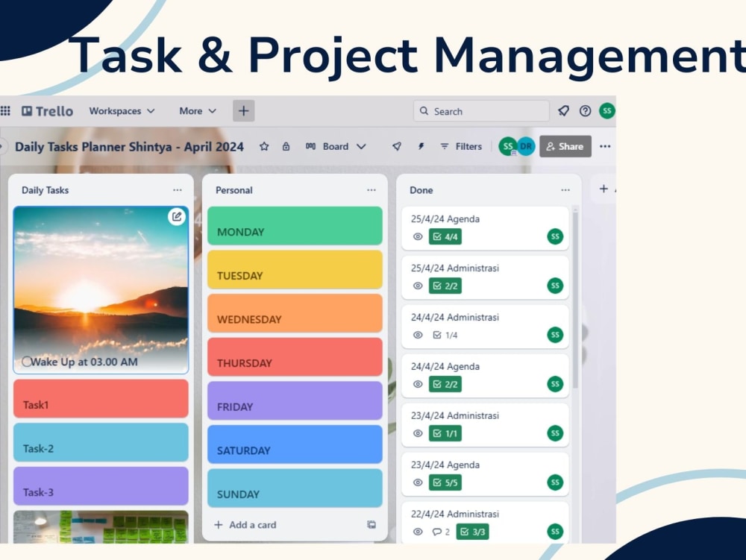
Task: Open Done list actions menu
Action: point(565,190)
